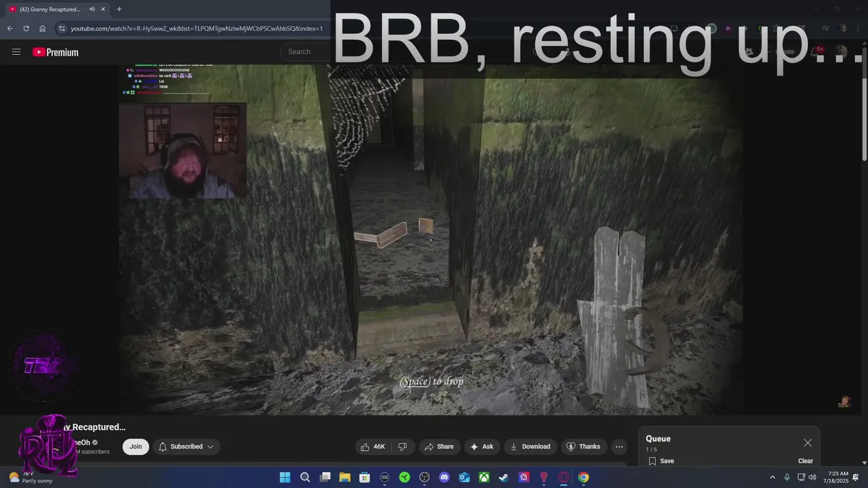Open Windows weather widget Partly sunny
The image size is (868, 488).
click(x=31, y=477)
